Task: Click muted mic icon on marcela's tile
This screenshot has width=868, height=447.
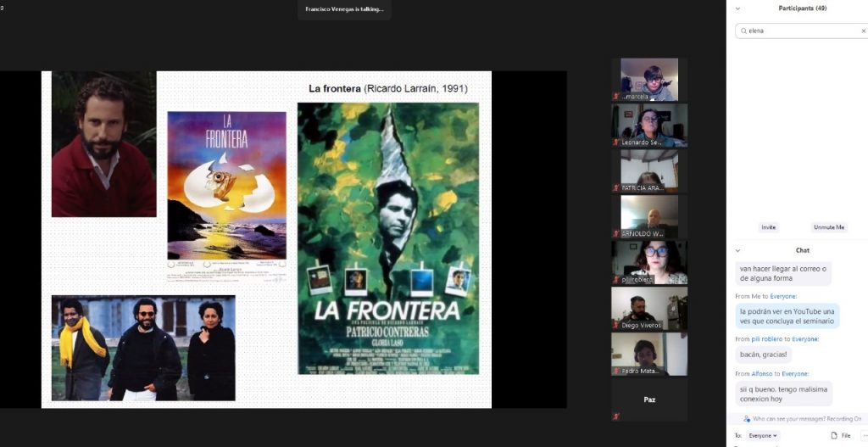Action: point(615,97)
